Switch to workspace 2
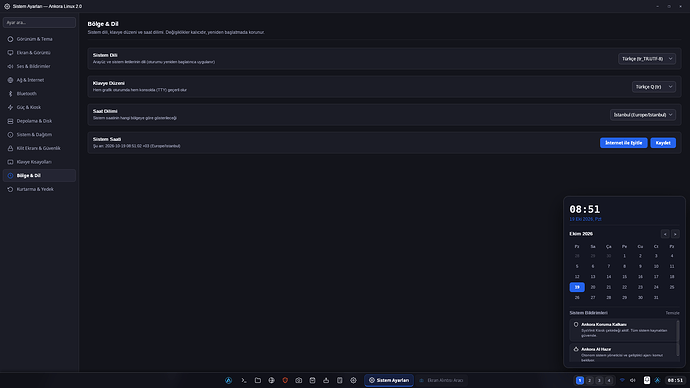This screenshot has height=388, width=690. [590, 381]
